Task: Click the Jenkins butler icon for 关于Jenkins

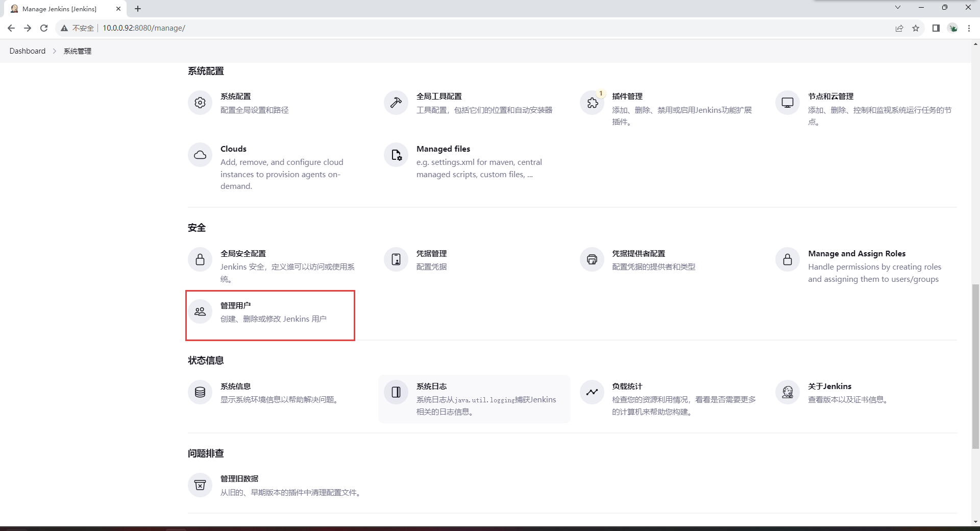Action: (x=788, y=392)
